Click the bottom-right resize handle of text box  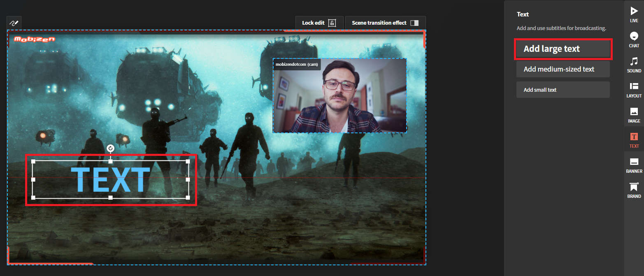188,198
